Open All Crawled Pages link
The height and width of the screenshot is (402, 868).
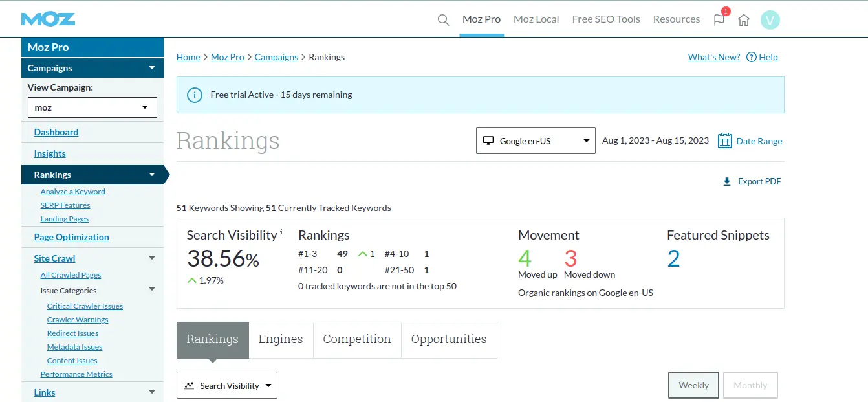point(71,275)
